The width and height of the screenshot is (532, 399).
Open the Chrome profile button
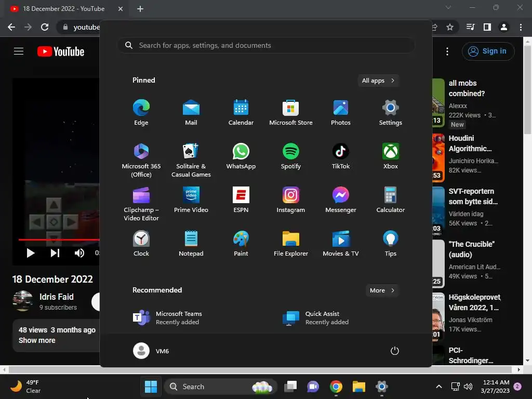click(x=504, y=27)
